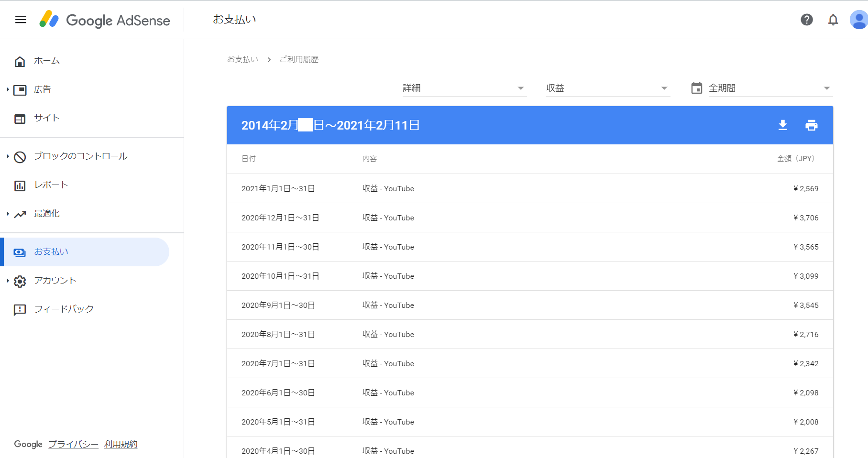Click the Google footer logo
This screenshot has height=458, width=868.
28,444
